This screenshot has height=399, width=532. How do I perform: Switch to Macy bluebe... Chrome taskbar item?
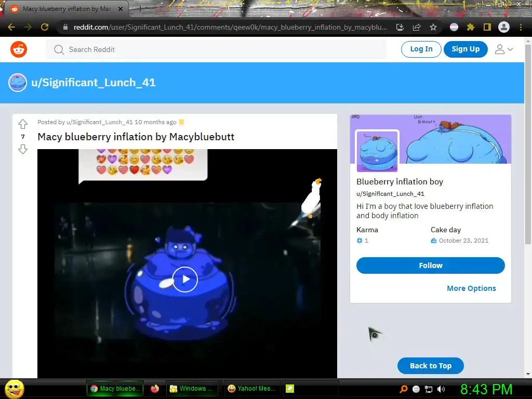(x=115, y=389)
